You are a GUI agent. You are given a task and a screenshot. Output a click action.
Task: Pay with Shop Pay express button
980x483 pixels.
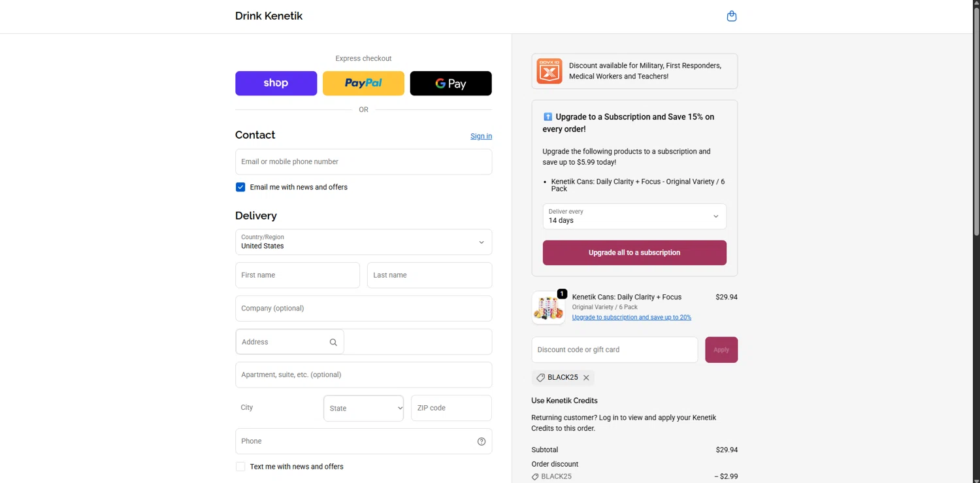click(276, 84)
